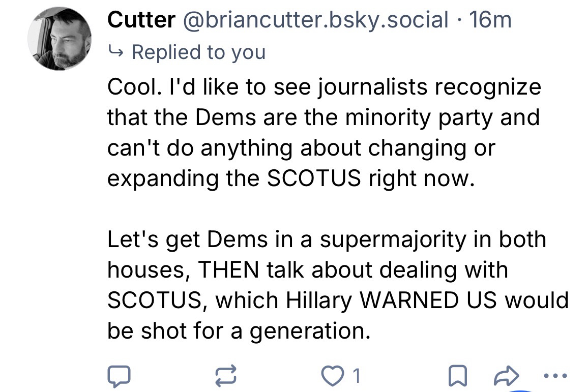Click the 16m timestamp
The height and width of the screenshot is (392, 587).
pyautogui.click(x=490, y=19)
